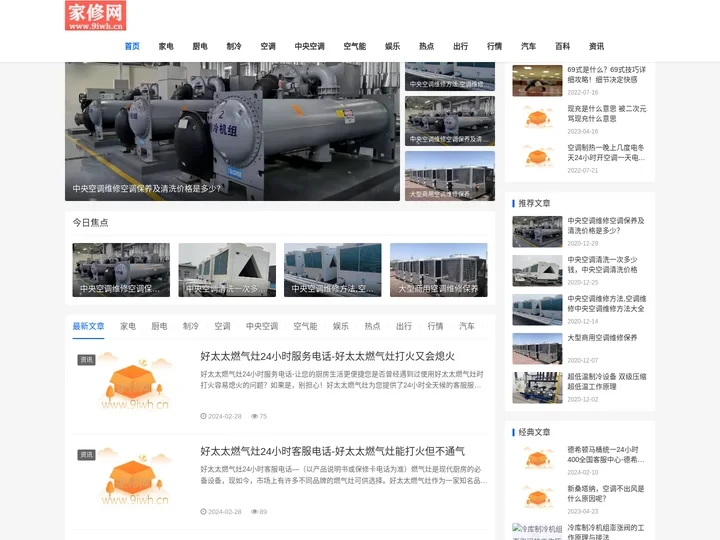Viewport: 720px width, 540px height.
Task: Open 推荐文章 link 中央空调维修空调保养及清洗价格
Action: pyautogui.click(x=606, y=226)
